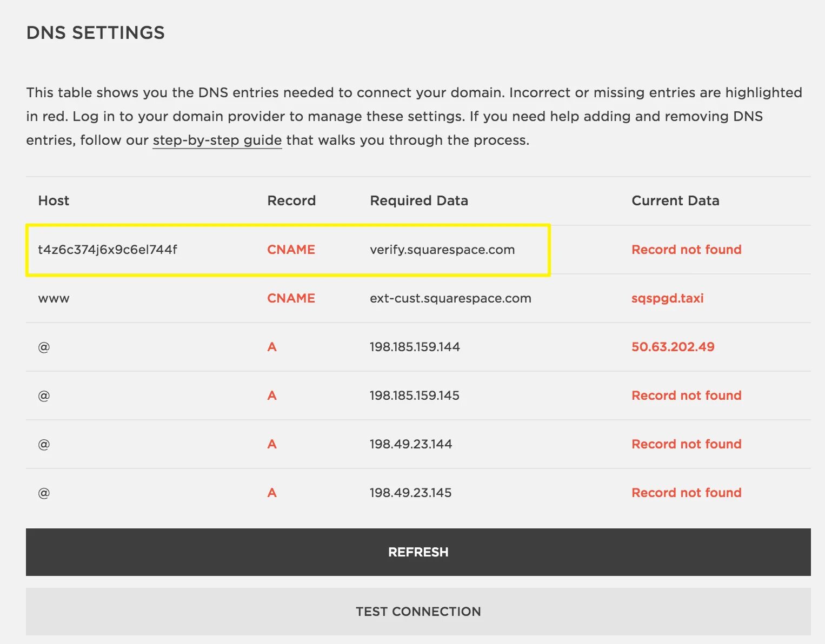The image size is (825, 644).
Task: Select the 198.185.159.144 IP address
Action: pyautogui.click(x=415, y=347)
